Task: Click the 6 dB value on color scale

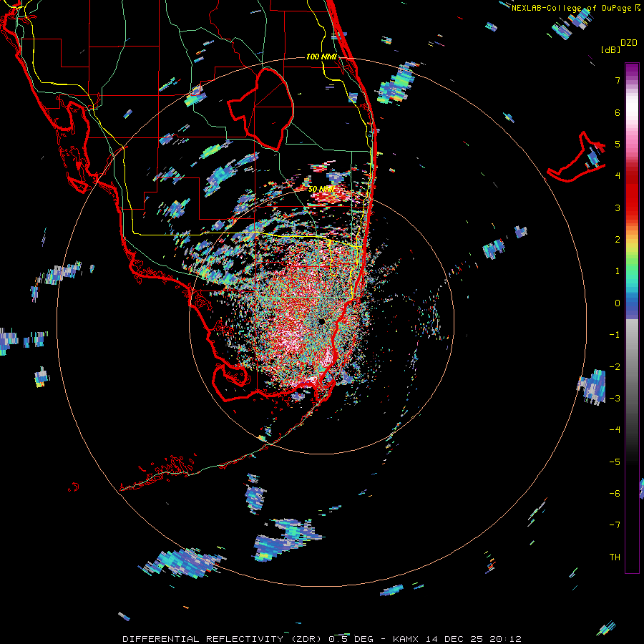Action: 618,112
